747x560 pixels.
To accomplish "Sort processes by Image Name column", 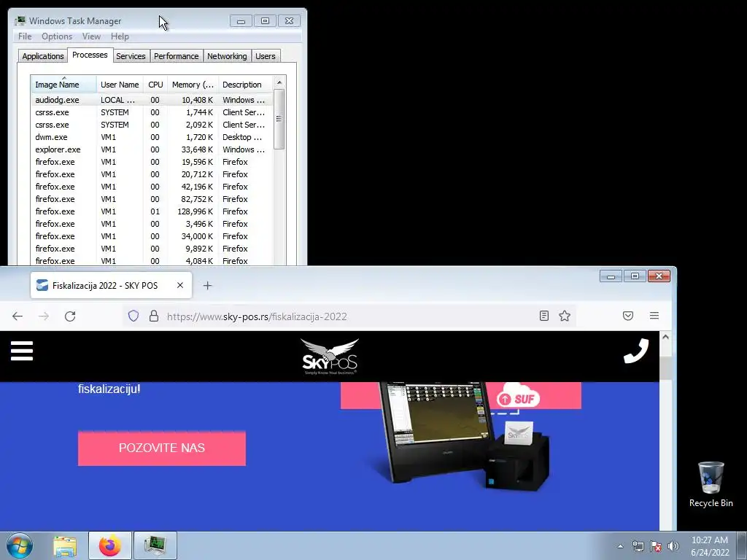I will tap(64, 85).
